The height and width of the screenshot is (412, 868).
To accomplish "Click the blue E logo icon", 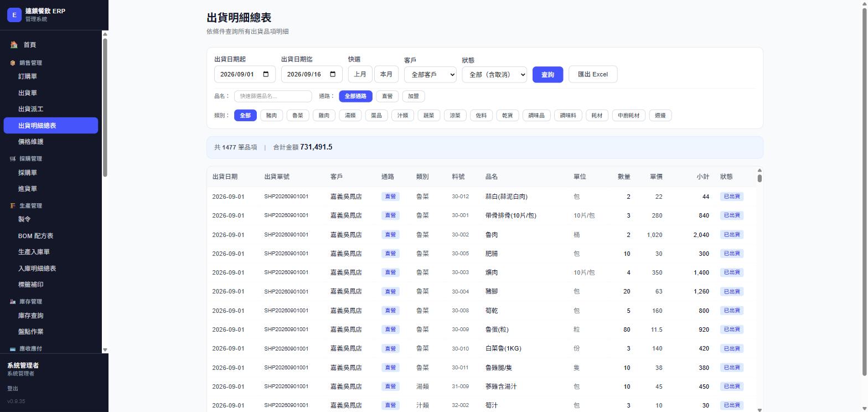I will 14,15.
